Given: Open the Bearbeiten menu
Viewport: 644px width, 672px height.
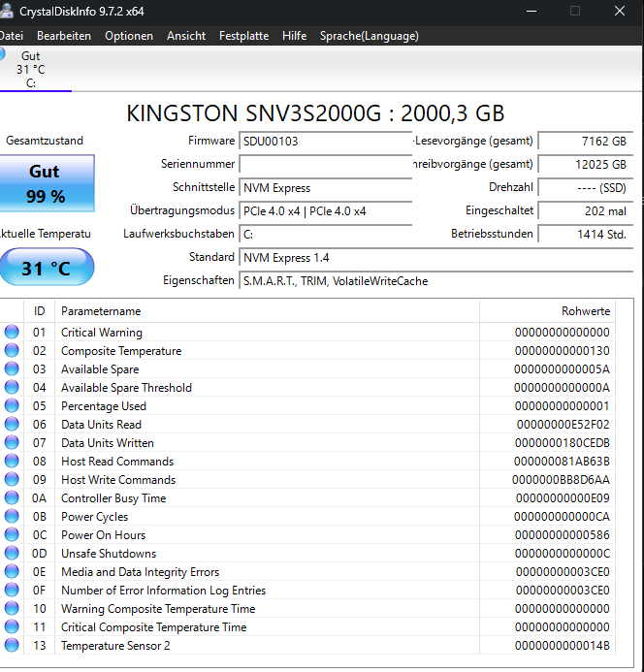Looking at the screenshot, I should (x=64, y=36).
